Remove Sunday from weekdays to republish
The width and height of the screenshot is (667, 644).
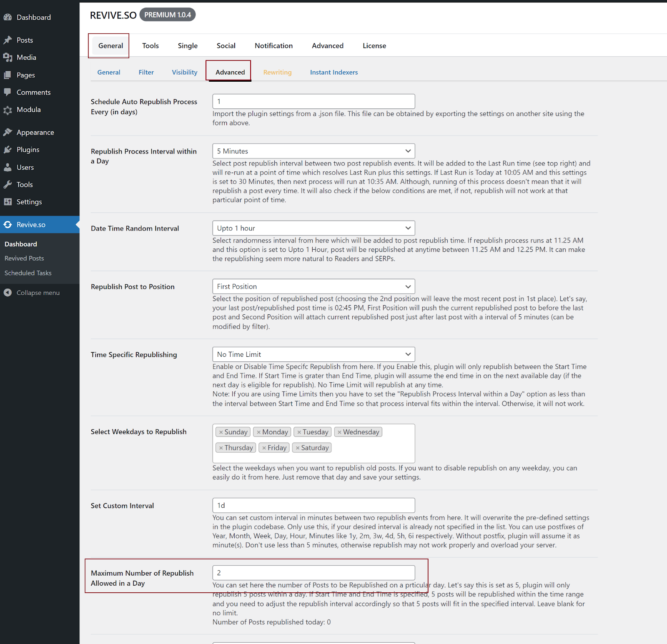tap(221, 432)
